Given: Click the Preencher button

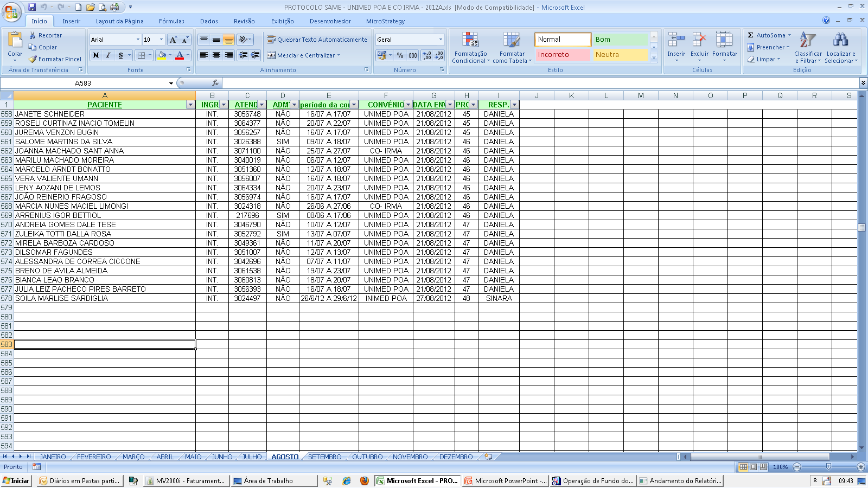Looking at the screenshot, I should (x=768, y=47).
